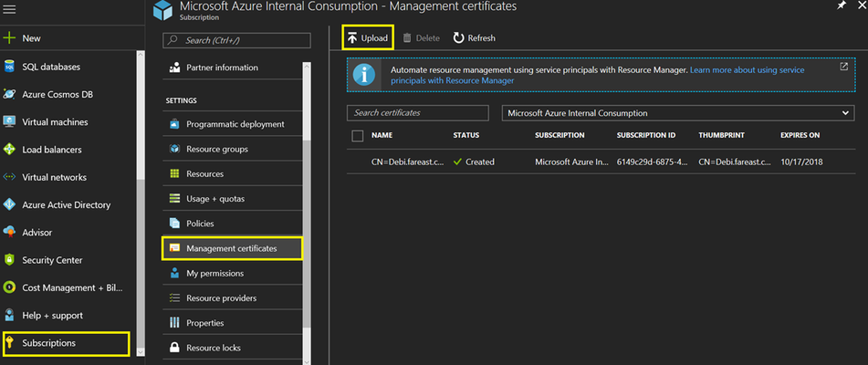This screenshot has height=365, width=868.
Task: Open the info banner in new window icon
Action: (843, 67)
